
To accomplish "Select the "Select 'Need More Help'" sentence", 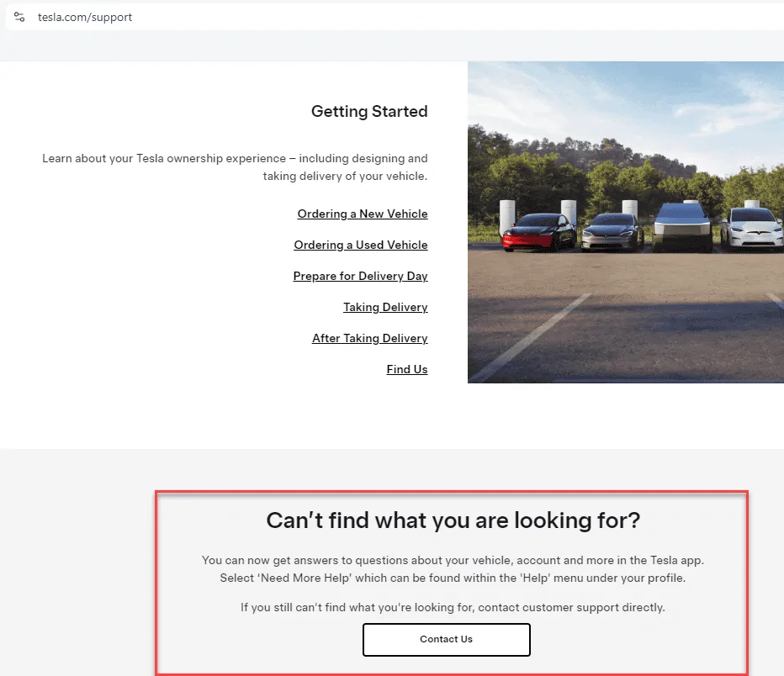I will tap(453, 578).
